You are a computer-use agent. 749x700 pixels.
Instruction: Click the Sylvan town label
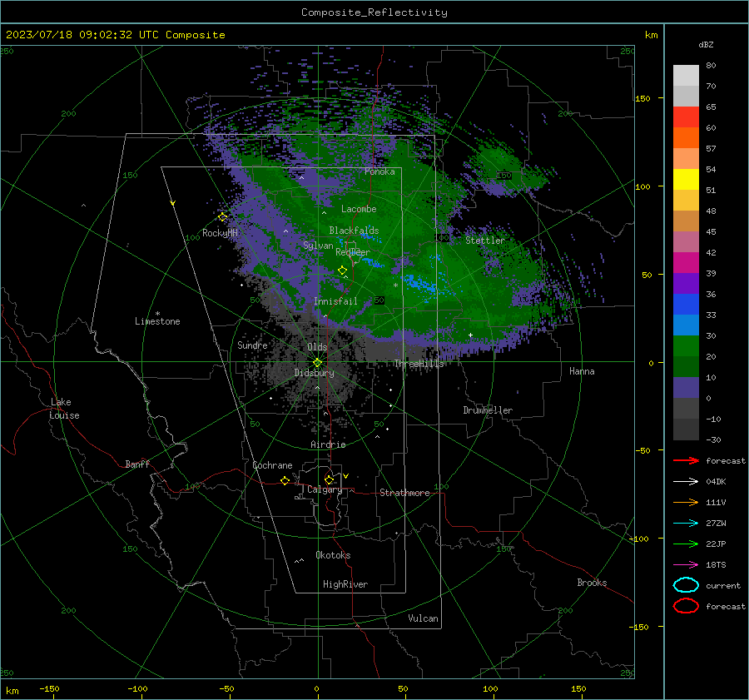click(x=318, y=246)
